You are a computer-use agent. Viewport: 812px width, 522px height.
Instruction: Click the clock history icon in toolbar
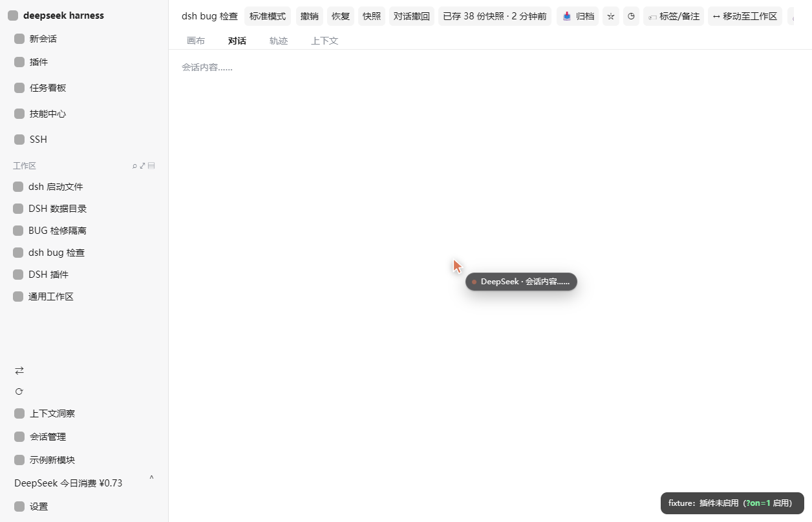click(631, 16)
